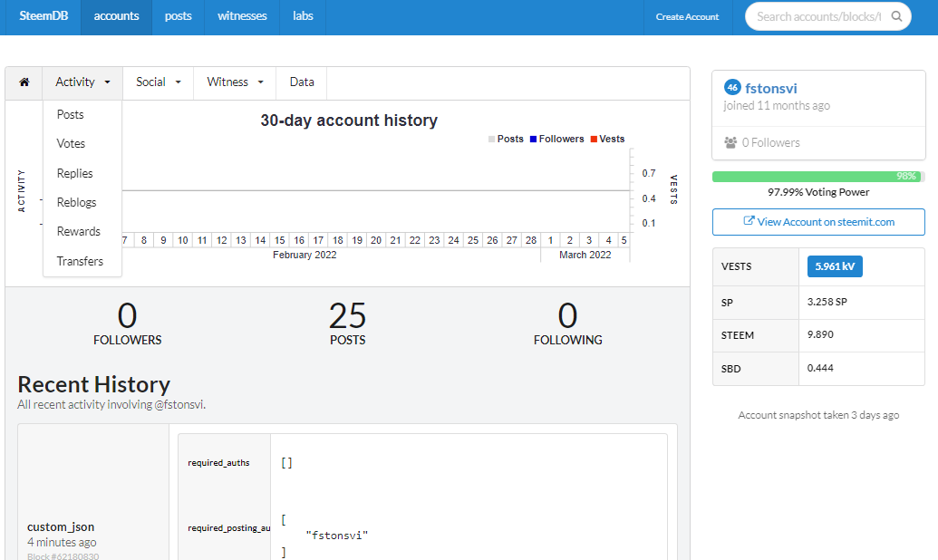Image resolution: width=938 pixels, height=560 pixels.
Task: Click the 0 FOLLOWERS statistic
Action: click(x=128, y=323)
